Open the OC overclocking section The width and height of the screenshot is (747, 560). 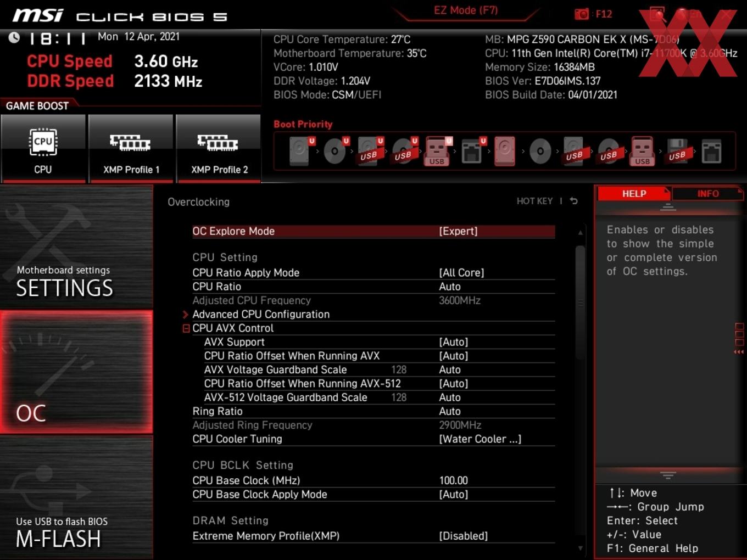click(x=76, y=372)
